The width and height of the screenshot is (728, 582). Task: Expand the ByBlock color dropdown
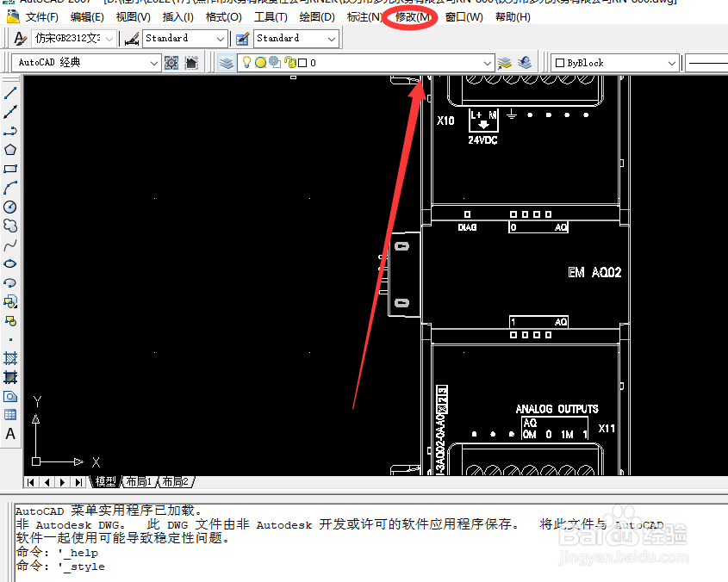pos(672,63)
